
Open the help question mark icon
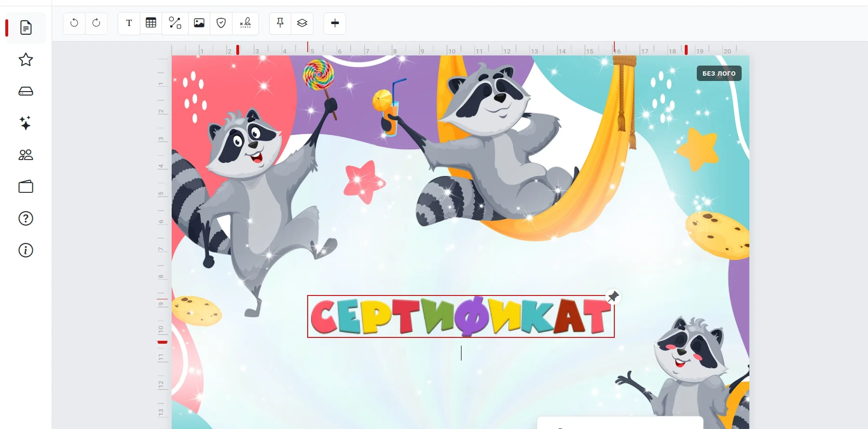(x=26, y=218)
